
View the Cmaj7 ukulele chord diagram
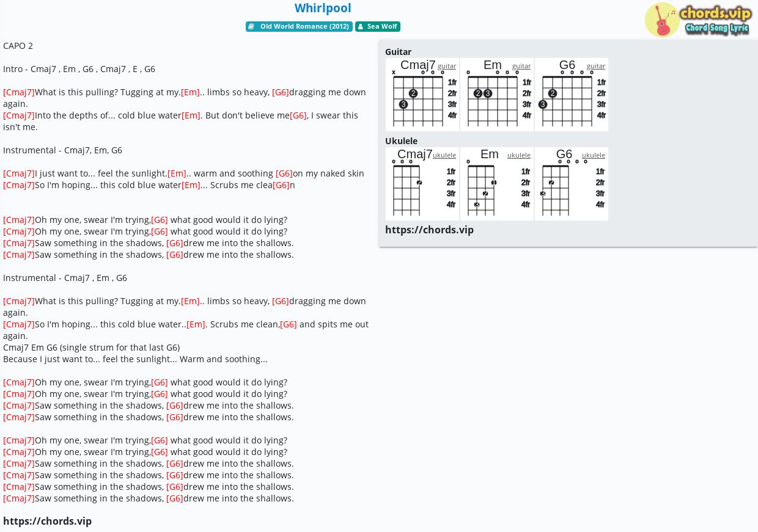pos(422,184)
